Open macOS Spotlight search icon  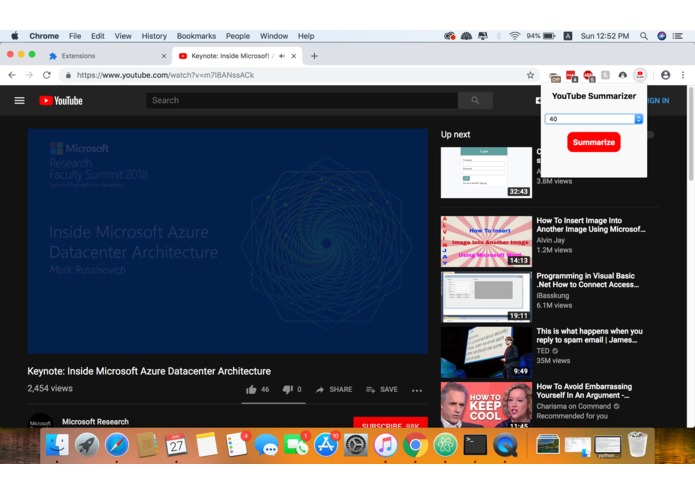coord(644,36)
